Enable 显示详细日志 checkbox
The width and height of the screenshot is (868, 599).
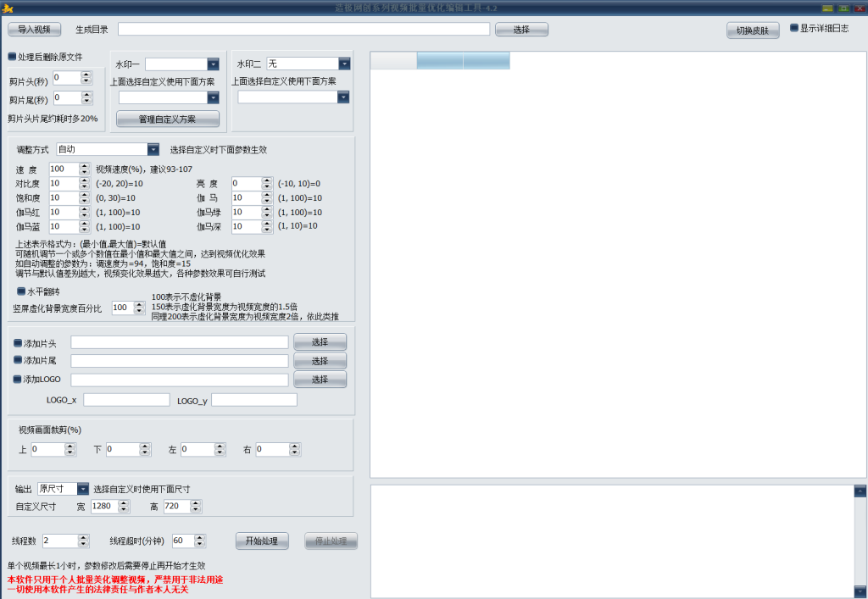coord(794,28)
